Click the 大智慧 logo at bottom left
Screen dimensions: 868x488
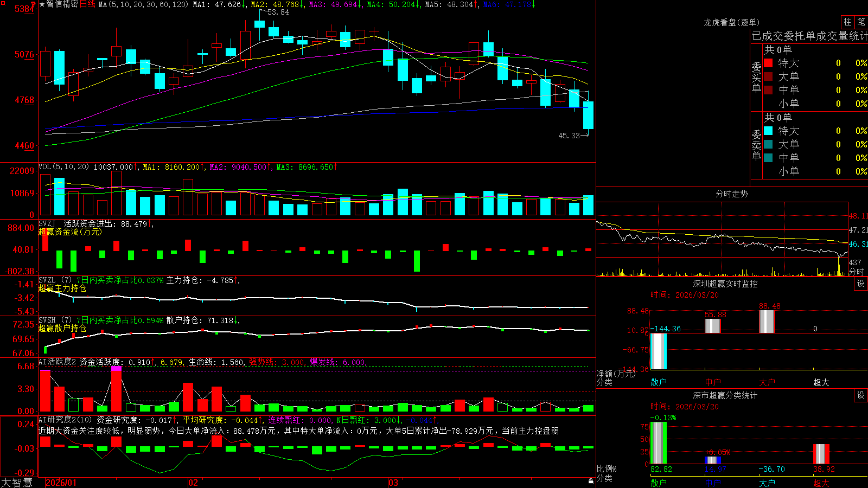coord(17,483)
